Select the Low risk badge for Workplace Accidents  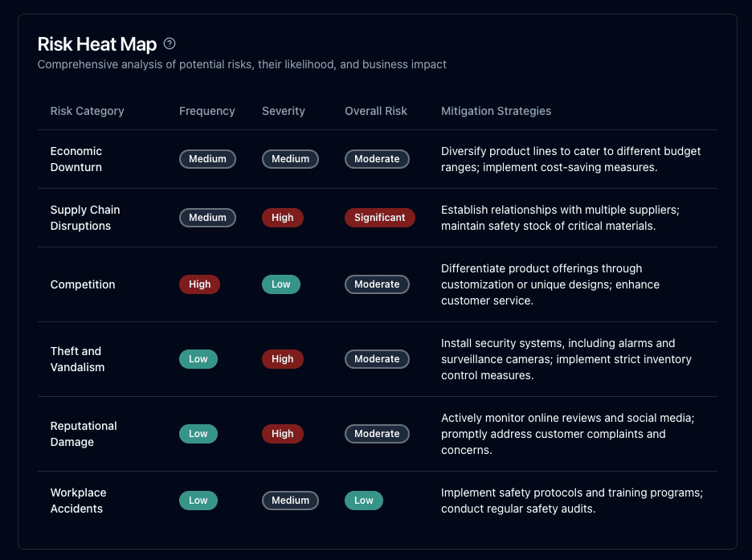pos(363,501)
